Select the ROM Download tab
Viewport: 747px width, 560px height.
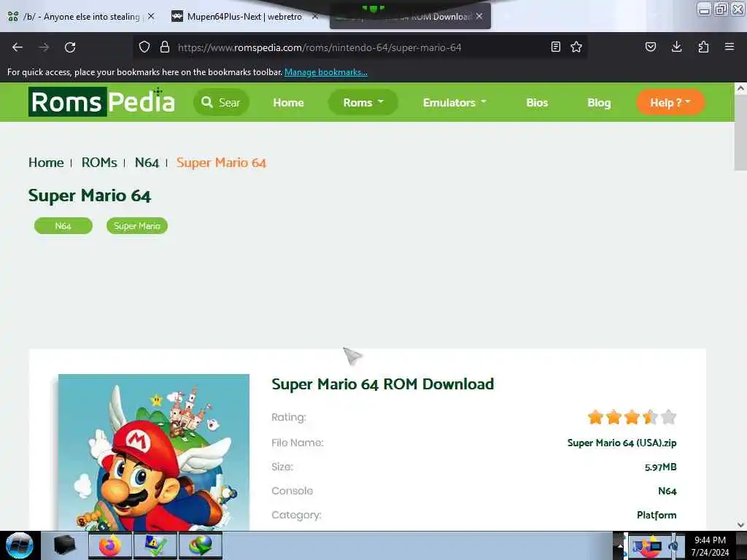(410, 17)
